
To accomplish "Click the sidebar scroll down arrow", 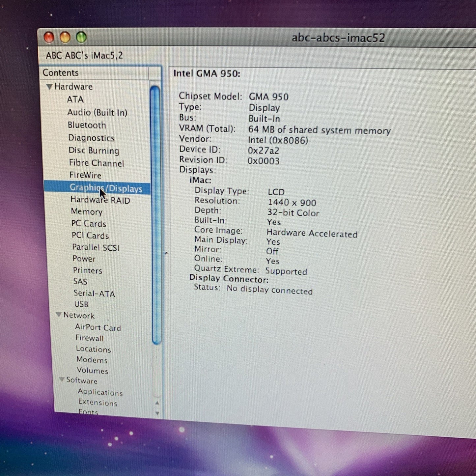I will click(157, 413).
